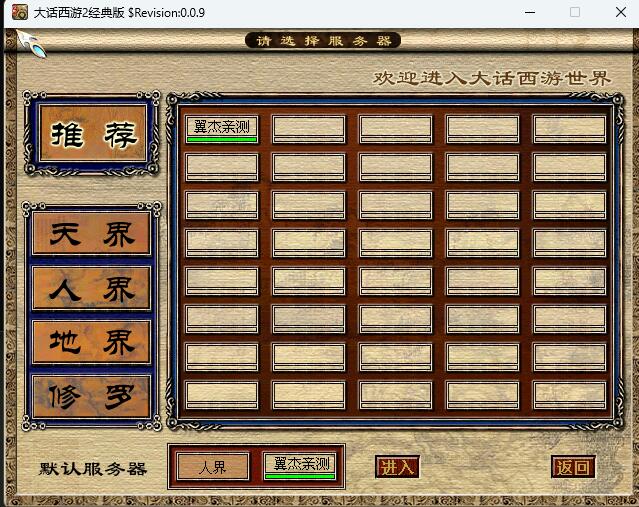Select the 翼杰亲测 server in the grid
This screenshot has height=507, width=639.
(222, 129)
